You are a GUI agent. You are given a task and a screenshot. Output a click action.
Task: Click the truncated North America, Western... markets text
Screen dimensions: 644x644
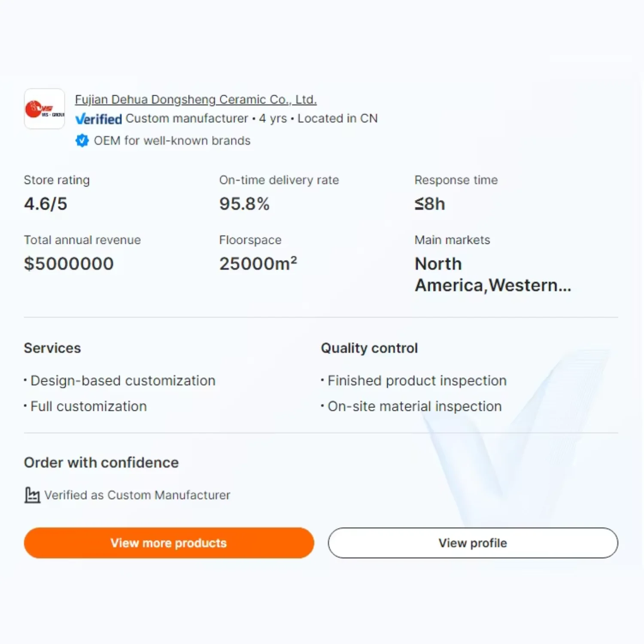point(492,274)
